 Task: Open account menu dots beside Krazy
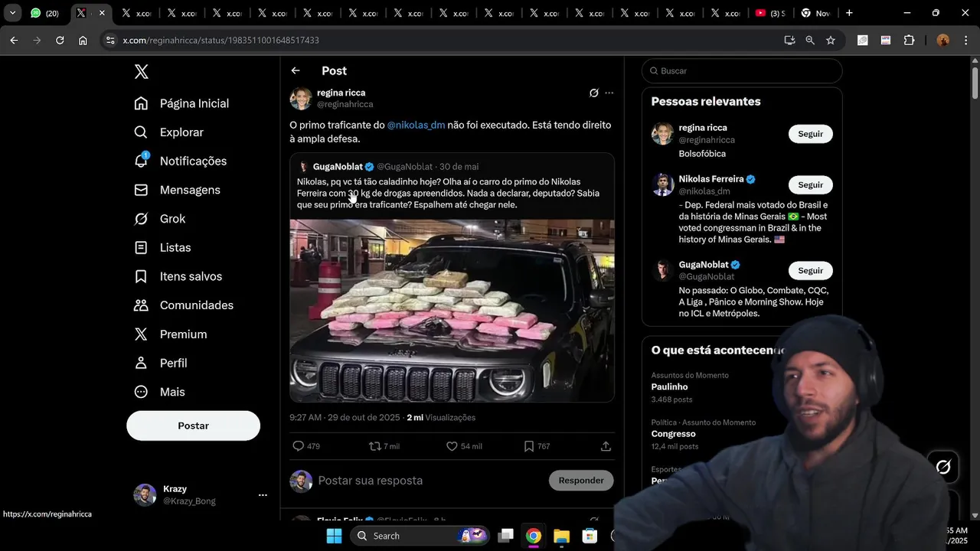point(263,495)
